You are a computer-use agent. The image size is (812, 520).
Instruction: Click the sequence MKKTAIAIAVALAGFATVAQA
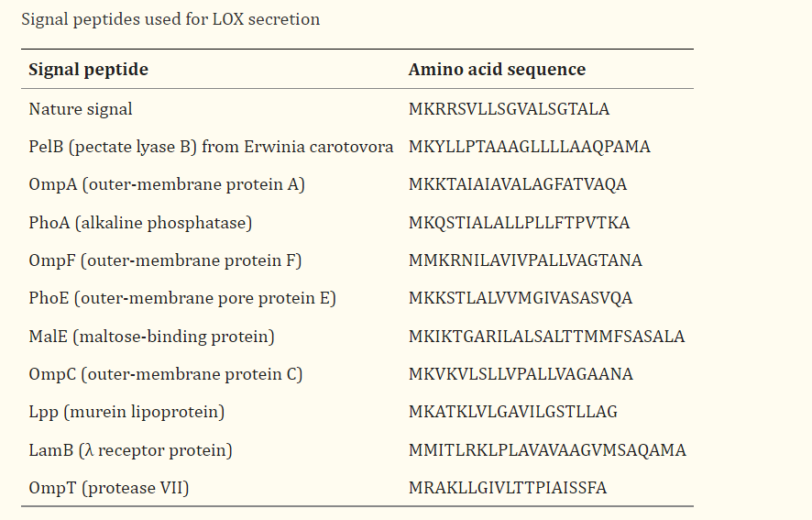click(x=518, y=184)
